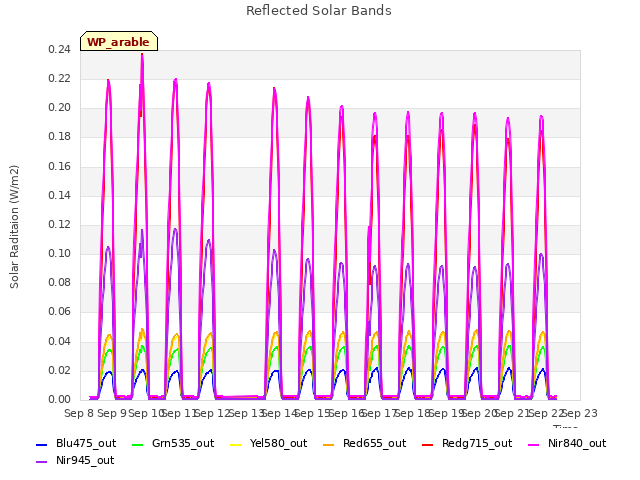Image resolution: width=640 pixels, height=480 pixels.
Task: Click the Redg715_out legend label
Action: point(477,443)
